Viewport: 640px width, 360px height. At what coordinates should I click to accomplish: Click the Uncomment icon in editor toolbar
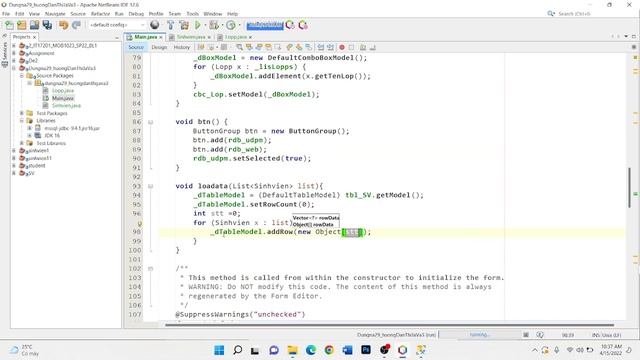coord(373,47)
